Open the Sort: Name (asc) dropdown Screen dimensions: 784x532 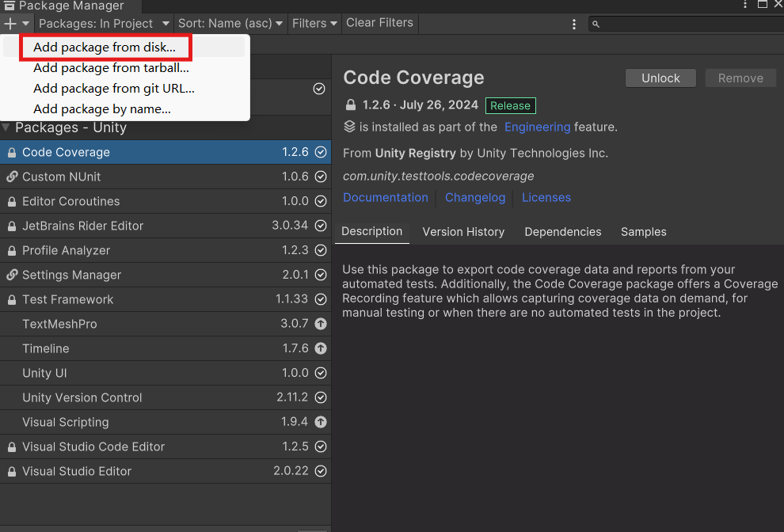[x=230, y=24]
